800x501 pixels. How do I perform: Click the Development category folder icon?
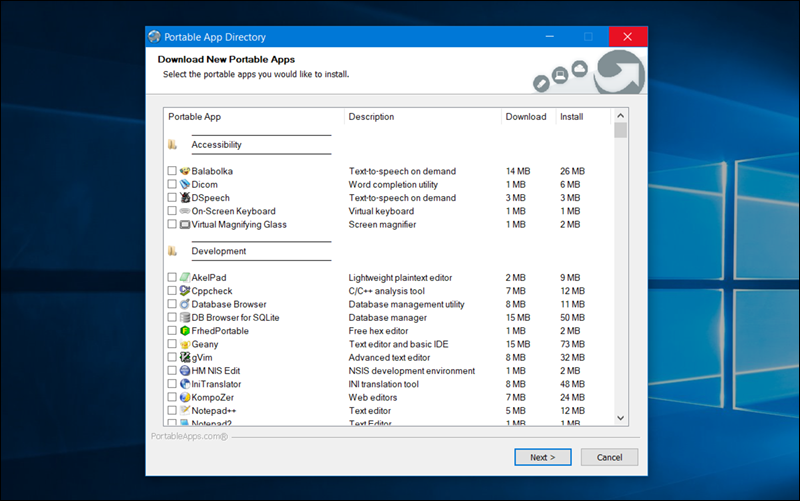click(172, 251)
